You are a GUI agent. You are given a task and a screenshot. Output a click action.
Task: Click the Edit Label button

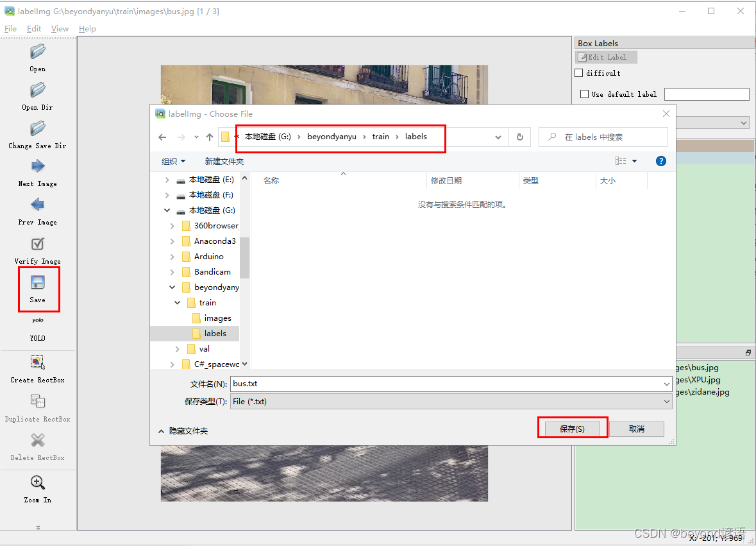[x=607, y=57]
